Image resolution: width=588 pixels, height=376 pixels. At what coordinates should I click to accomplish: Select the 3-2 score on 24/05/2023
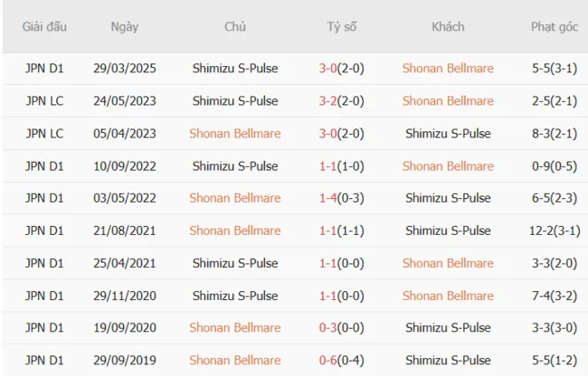pyautogui.click(x=327, y=101)
